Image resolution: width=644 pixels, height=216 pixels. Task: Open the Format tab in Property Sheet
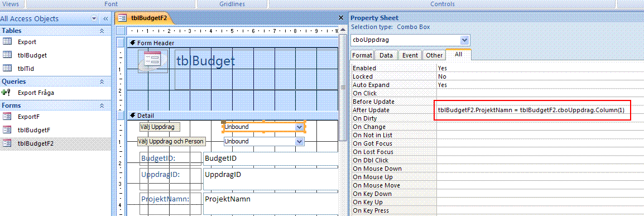(362, 55)
